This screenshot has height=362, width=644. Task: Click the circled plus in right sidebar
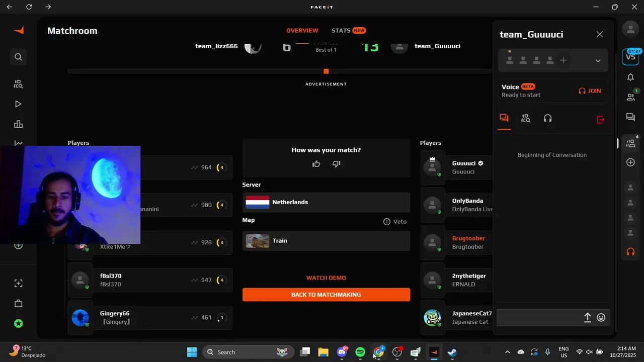[630, 162]
